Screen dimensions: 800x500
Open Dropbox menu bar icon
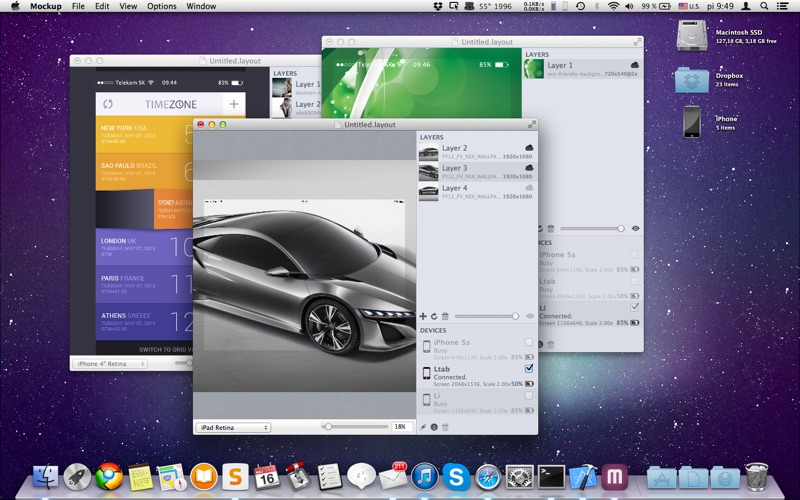point(438,6)
